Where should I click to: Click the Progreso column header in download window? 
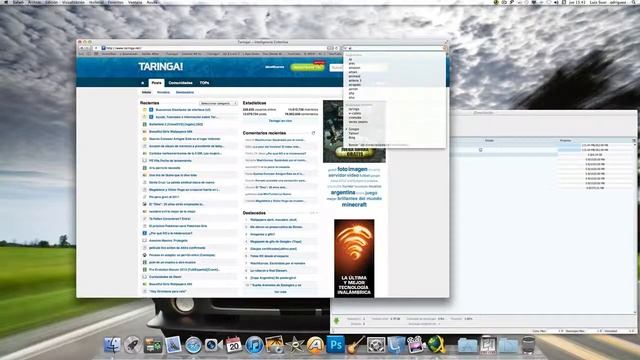tap(565, 140)
